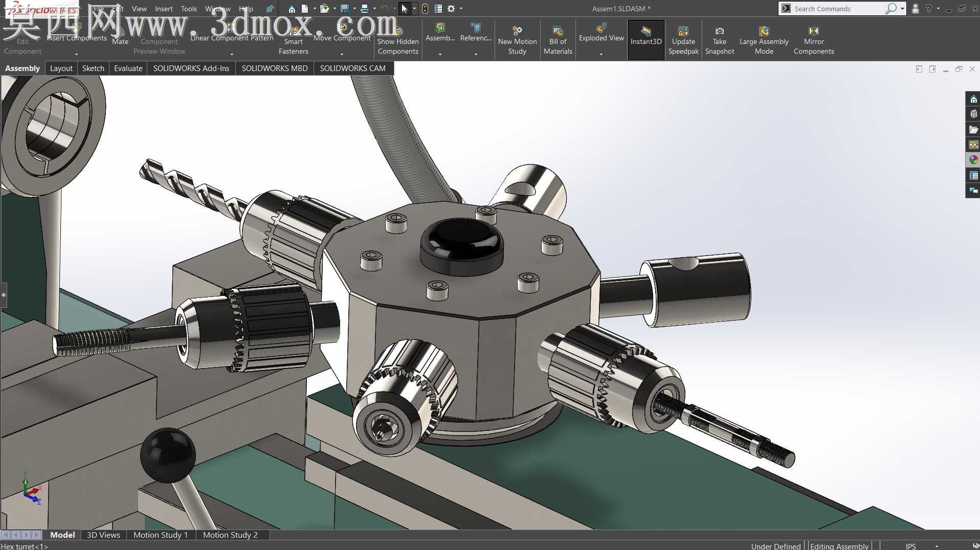Open Exploded View dropdown arrow
Screen dimensions: 980x550
[x=601, y=54]
